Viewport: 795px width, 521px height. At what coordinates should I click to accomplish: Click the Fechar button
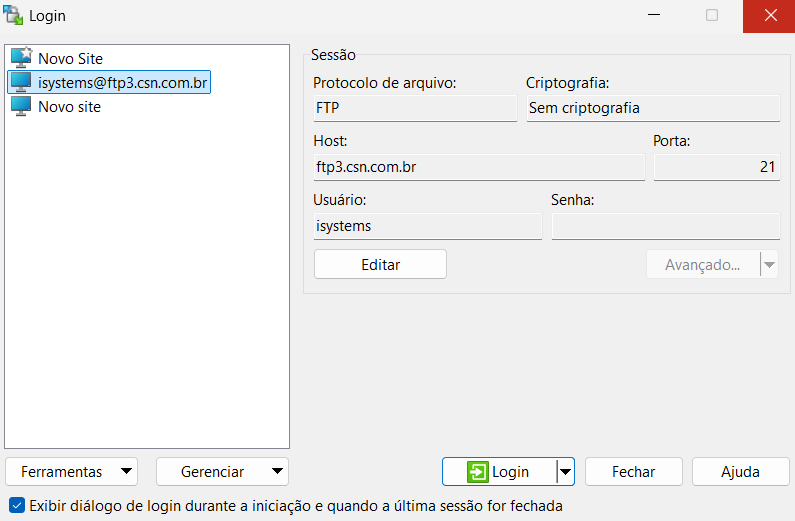634,472
